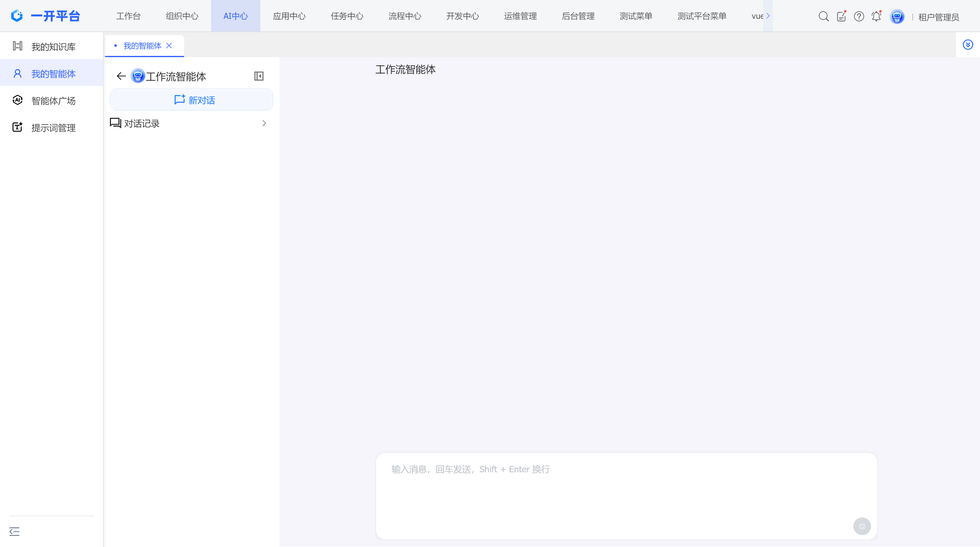Close the 我的智能体 tab
The height and width of the screenshot is (547, 980).
coord(169,46)
